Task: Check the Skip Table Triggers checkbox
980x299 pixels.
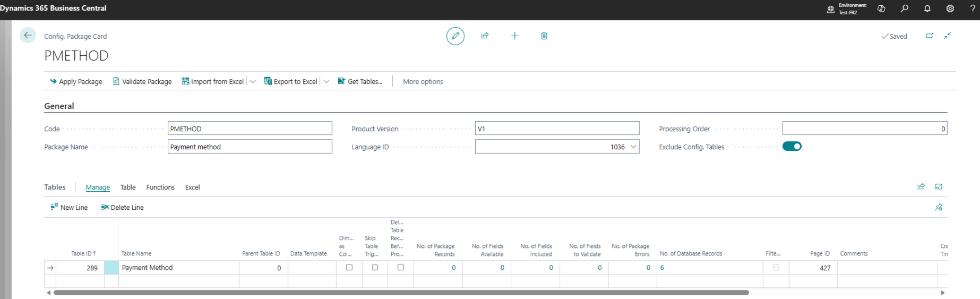Action: [375, 268]
